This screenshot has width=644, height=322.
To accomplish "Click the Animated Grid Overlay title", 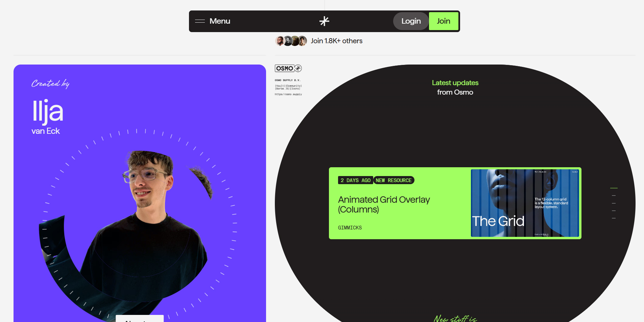I will (x=384, y=204).
